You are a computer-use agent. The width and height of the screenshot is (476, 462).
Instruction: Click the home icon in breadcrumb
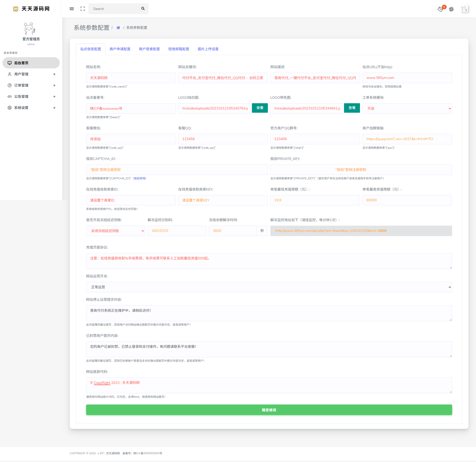pyautogui.click(x=118, y=28)
